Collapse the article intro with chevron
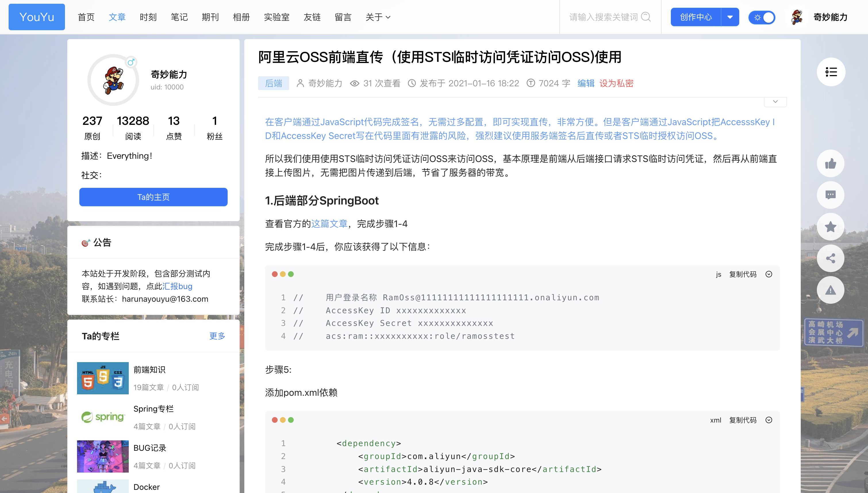Screen dimensions: 868x493 click(775, 102)
